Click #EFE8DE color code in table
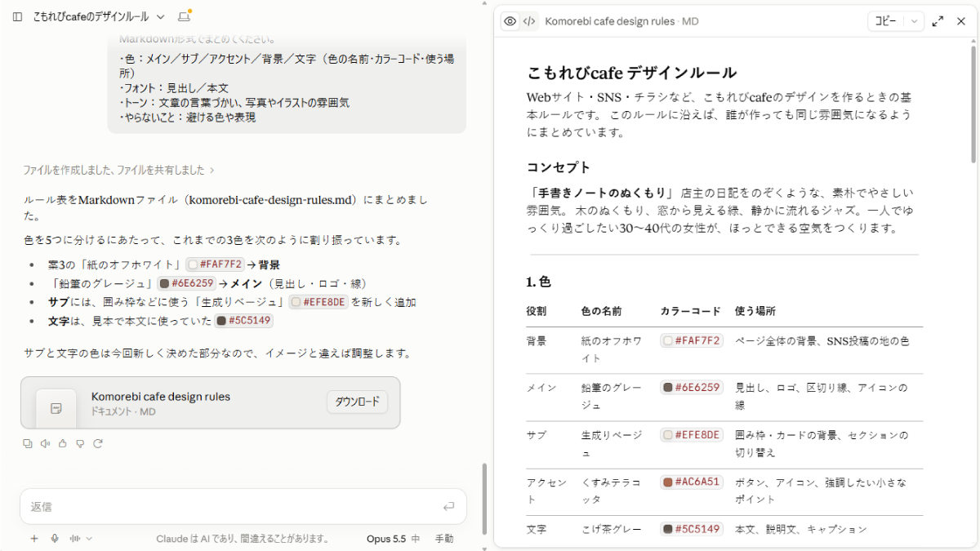This screenshot has width=980, height=551. tap(692, 435)
